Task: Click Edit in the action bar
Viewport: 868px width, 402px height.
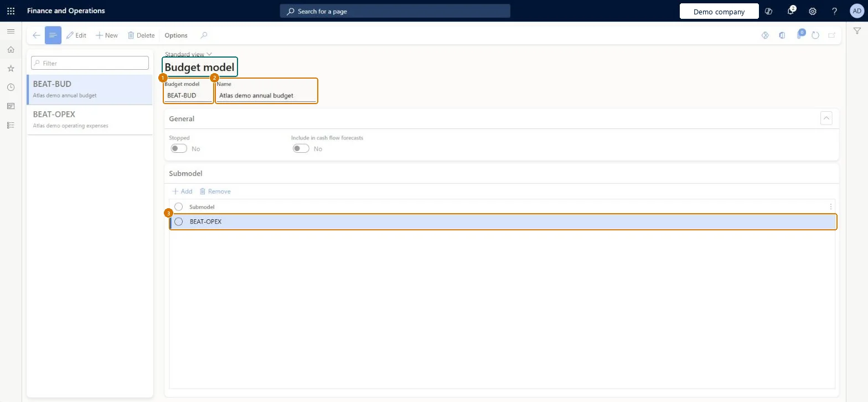Action: click(76, 35)
